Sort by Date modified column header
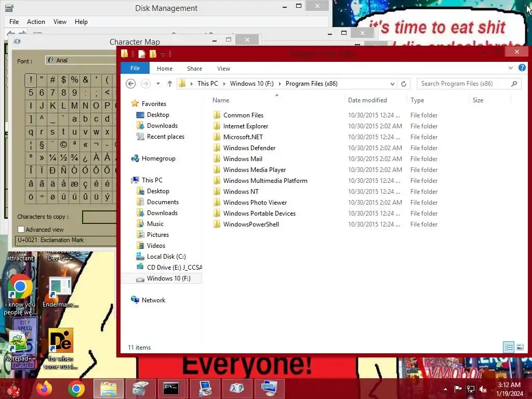 point(375,100)
